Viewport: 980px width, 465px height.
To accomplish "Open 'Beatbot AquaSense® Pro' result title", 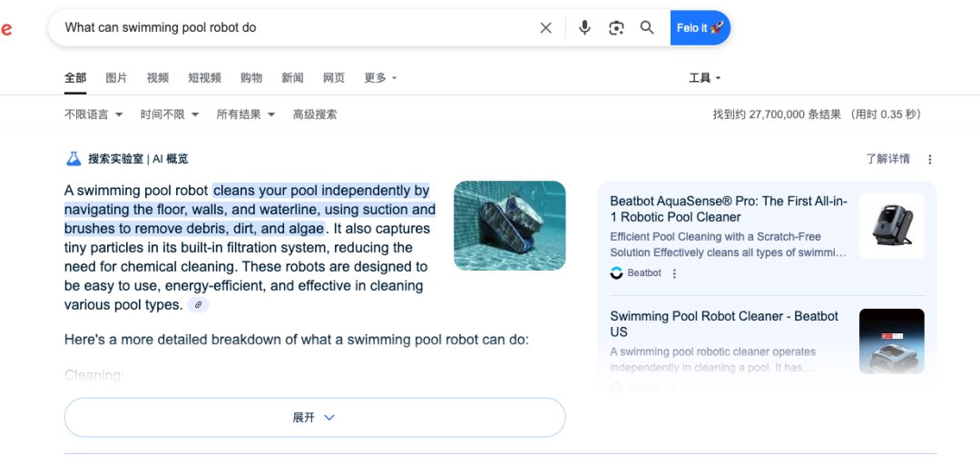I will click(729, 209).
